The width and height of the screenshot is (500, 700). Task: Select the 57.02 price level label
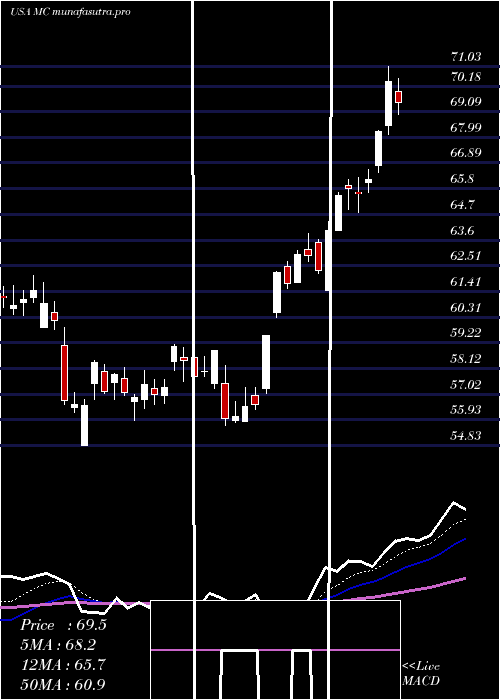pyautogui.click(x=466, y=384)
